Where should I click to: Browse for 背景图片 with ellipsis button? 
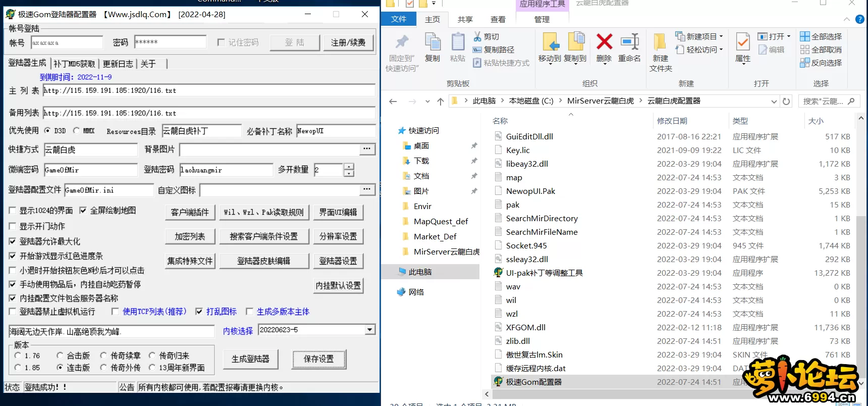click(x=367, y=149)
